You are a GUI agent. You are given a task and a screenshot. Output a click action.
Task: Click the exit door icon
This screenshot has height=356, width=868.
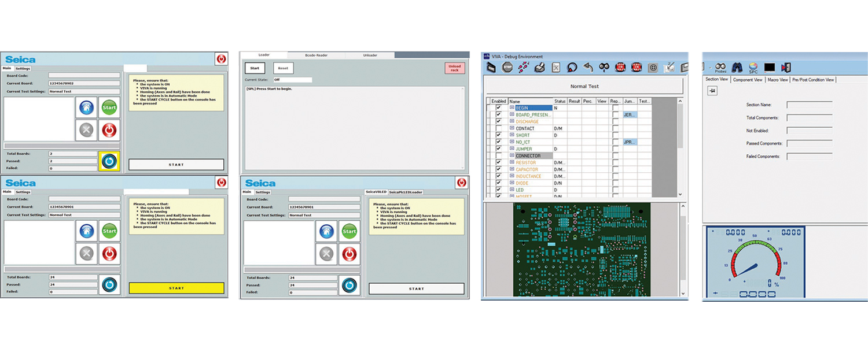[x=786, y=68]
